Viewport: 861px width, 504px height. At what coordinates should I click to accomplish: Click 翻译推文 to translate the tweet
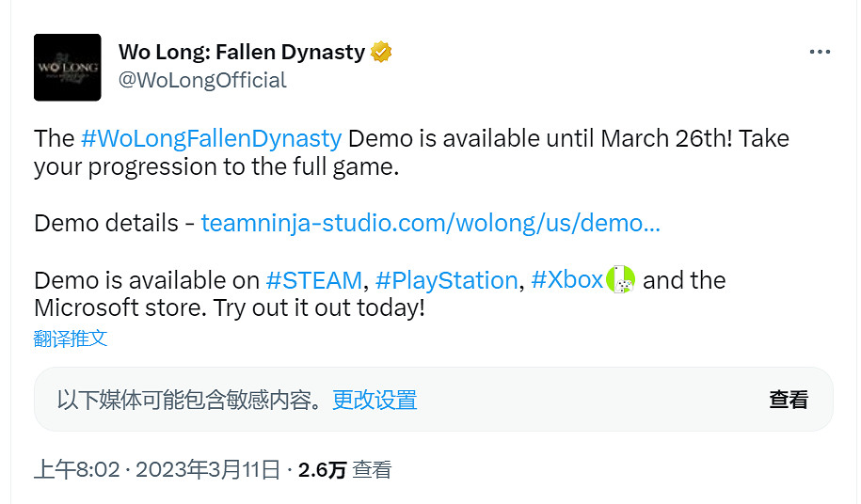tap(71, 339)
